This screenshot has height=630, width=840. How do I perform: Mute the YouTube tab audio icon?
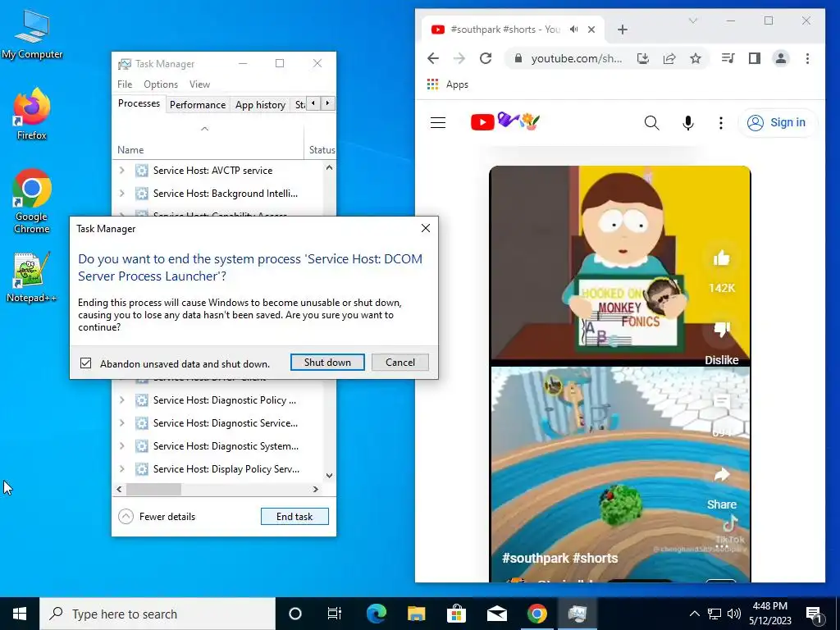573,30
